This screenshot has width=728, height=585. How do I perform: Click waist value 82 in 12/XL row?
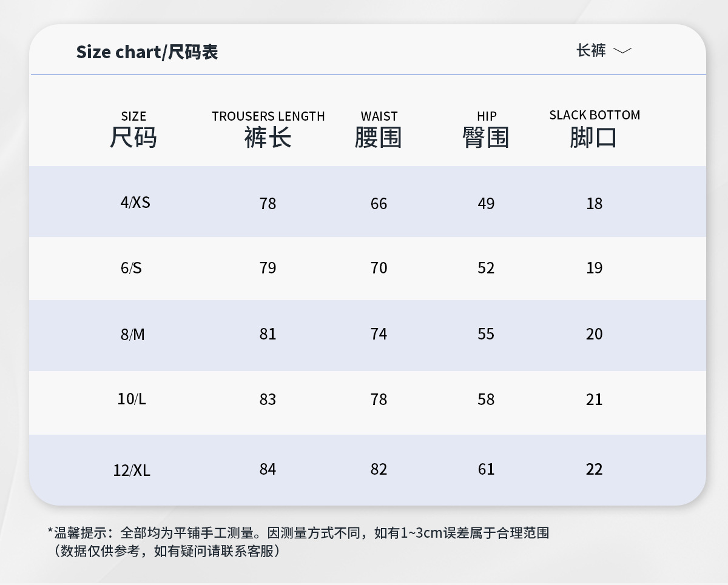(379, 469)
